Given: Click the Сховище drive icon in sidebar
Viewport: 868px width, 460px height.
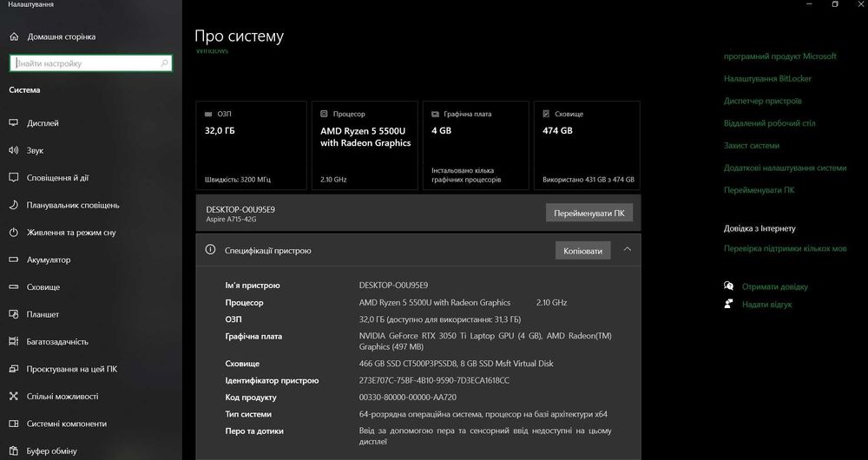Looking at the screenshot, I should 14,286.
